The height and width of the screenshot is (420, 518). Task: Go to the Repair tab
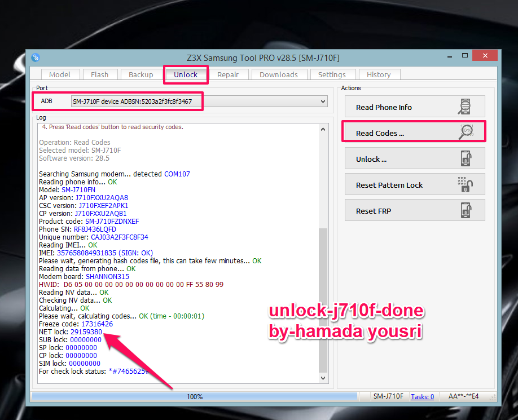[x=228, y=74]
